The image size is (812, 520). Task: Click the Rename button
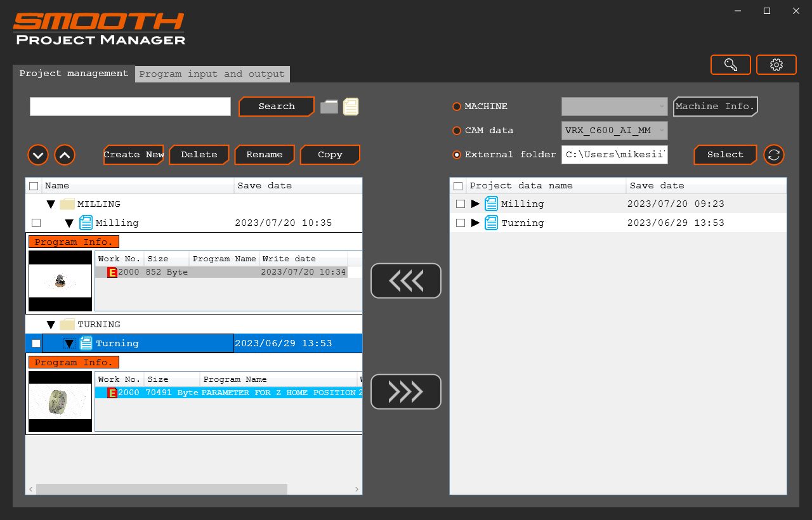pyautogui.click(x=265, y=155)
